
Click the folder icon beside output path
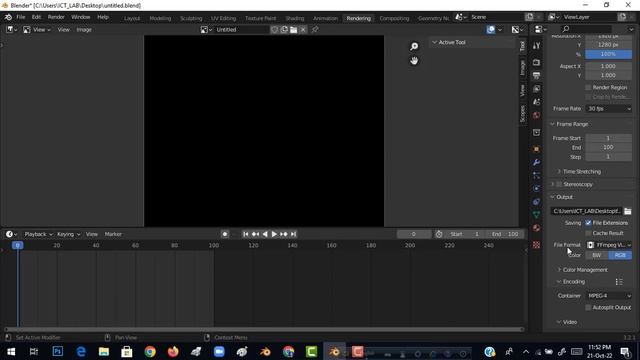(x=628, y=211)
